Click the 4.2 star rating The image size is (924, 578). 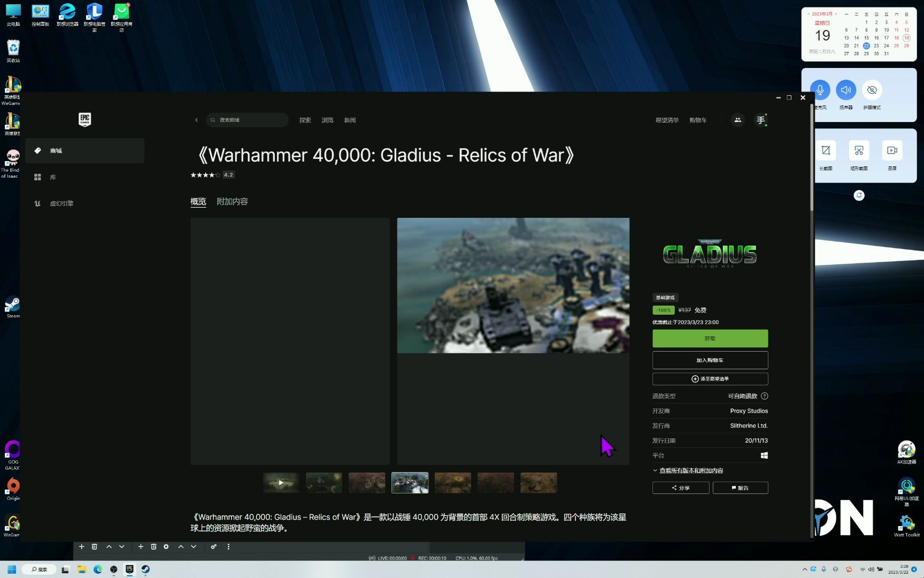pyautogui.click(x=213, y=175)
